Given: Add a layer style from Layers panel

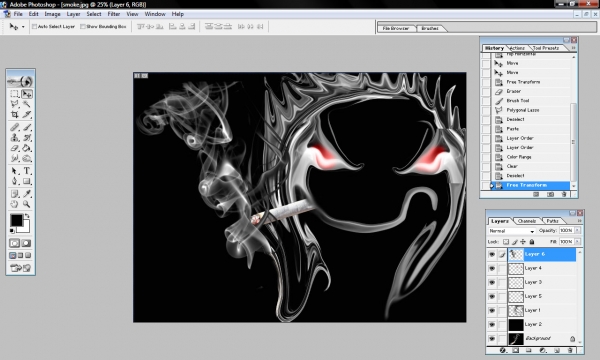Looking at the screenshot, I should [x=503, y=350].
